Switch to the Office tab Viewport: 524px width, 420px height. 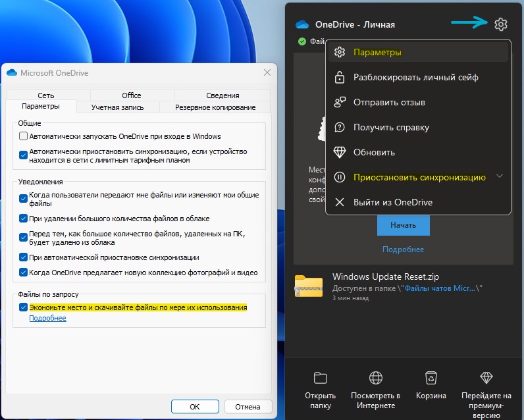[x=132, y=95]
